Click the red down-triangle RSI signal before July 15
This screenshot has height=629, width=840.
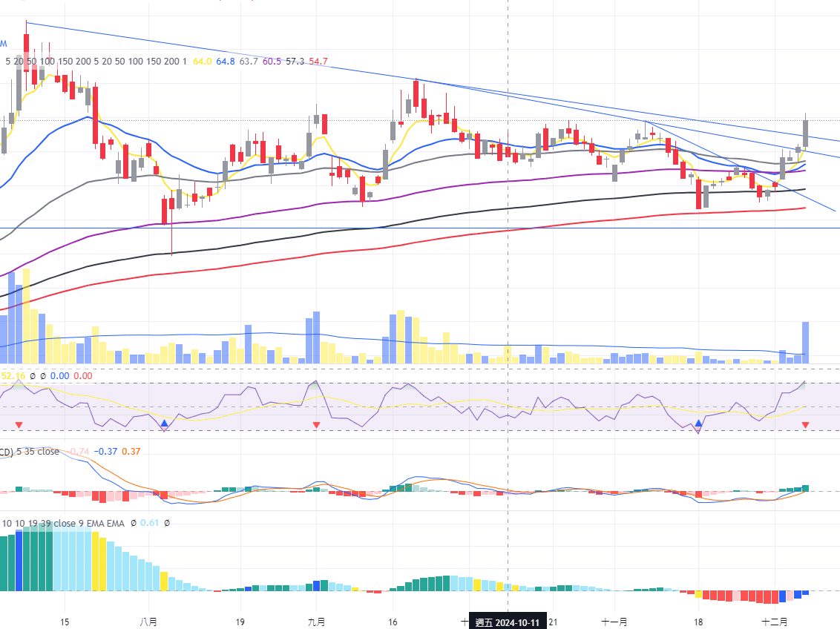pyautogui.click(x=19, y=425)
